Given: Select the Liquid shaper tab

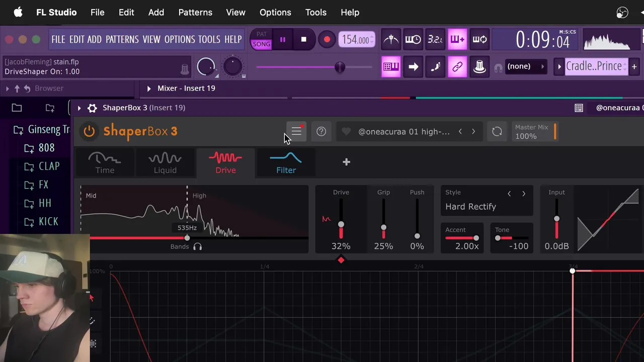Looking at the screenshot, I should pos(165,163).
